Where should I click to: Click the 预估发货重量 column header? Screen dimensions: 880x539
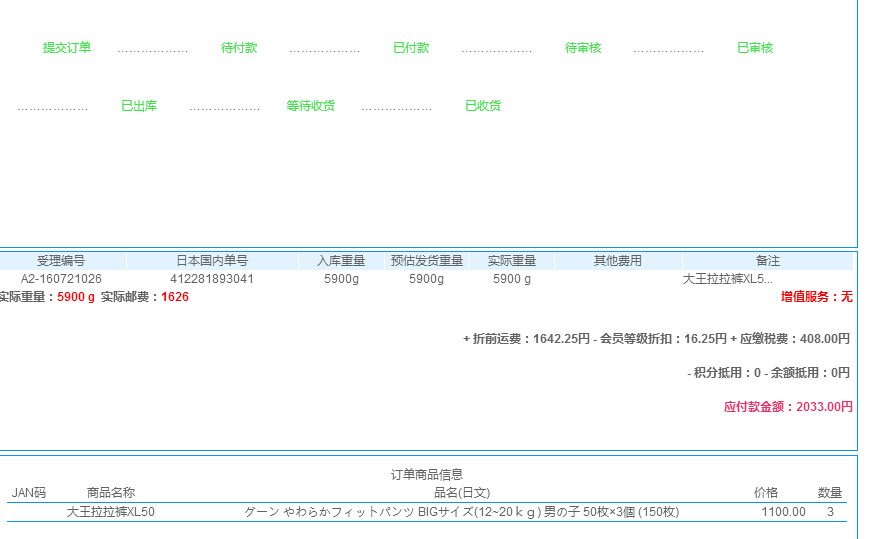(427, 261)
